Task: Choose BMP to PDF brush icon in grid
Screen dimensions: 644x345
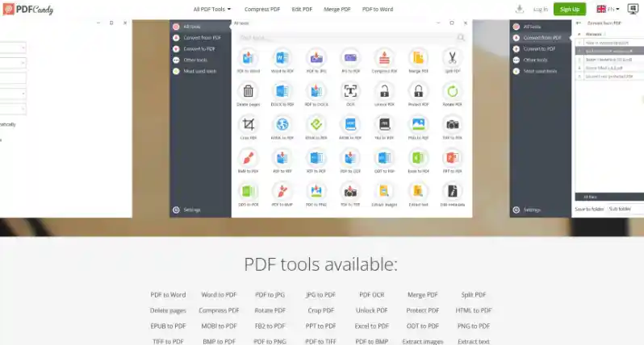Action: pos(248,158)
